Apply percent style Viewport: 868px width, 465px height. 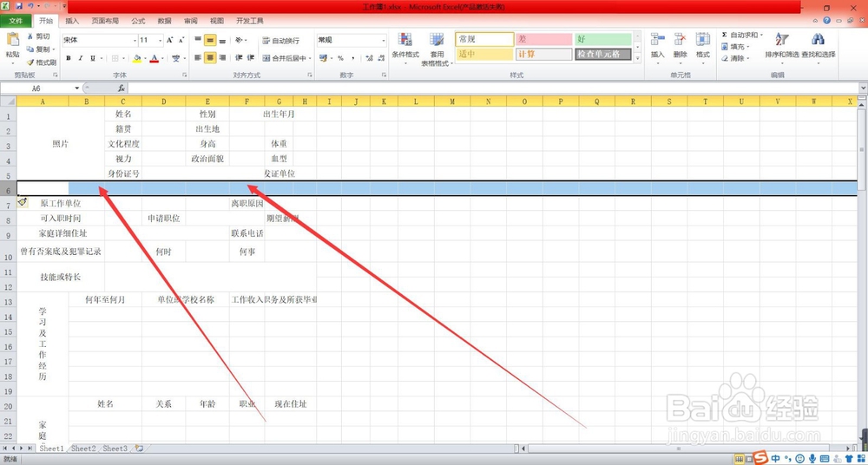pos(340,58)
